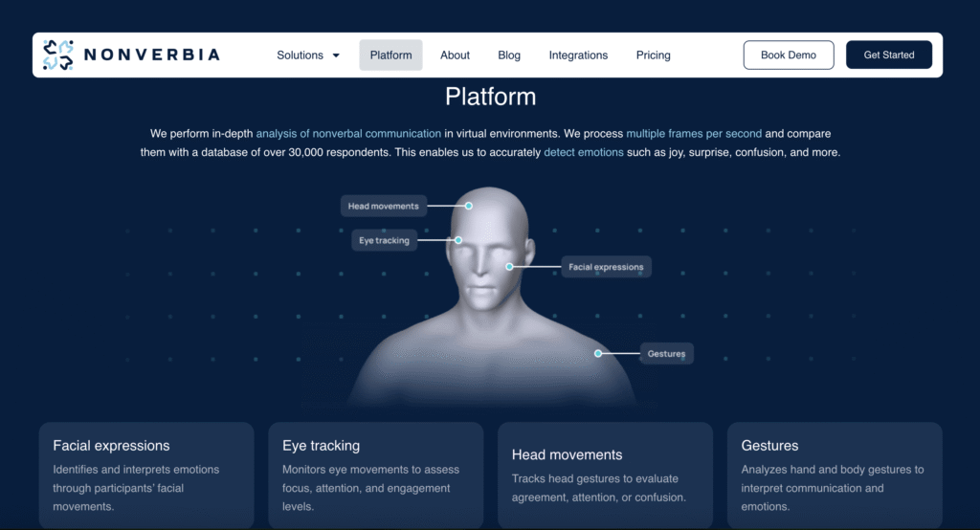Click 'detect emotions' highlighted text
This screenshot has height=530, width=980.
tap(583, 152)
